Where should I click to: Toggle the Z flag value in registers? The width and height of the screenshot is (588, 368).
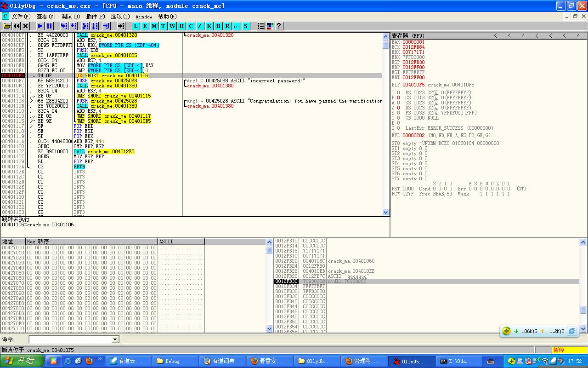[398, 108]
